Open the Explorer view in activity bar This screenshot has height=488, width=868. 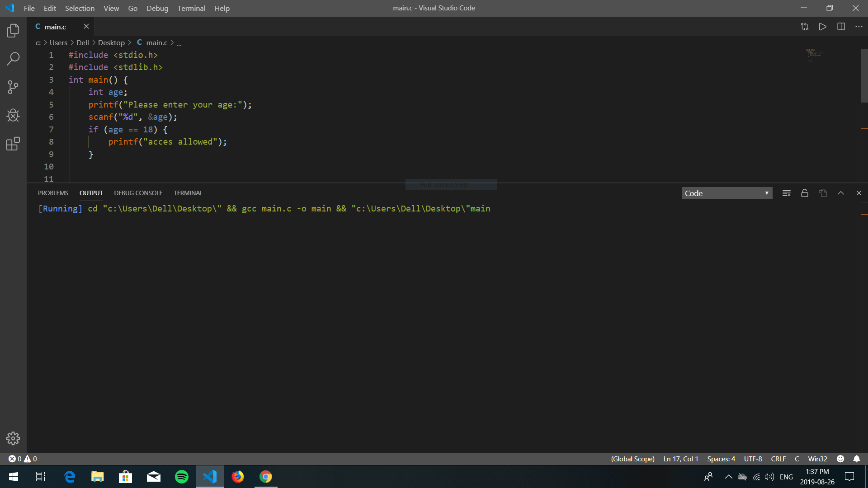[13, 30]
